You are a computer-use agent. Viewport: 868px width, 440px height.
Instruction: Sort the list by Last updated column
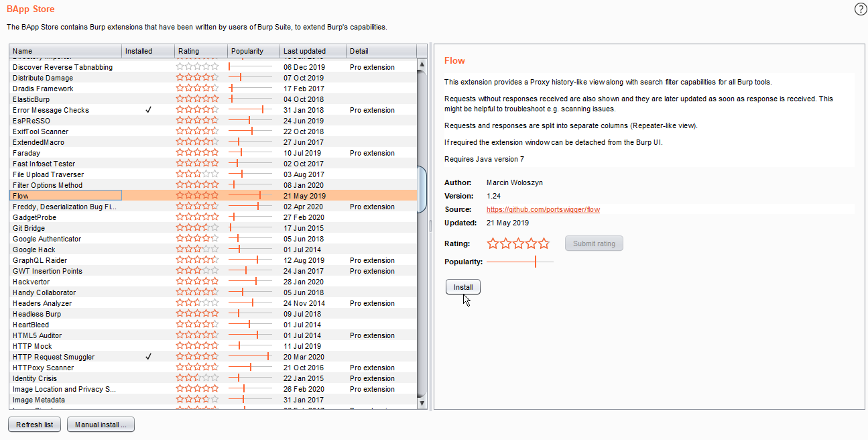pos(313,51)
